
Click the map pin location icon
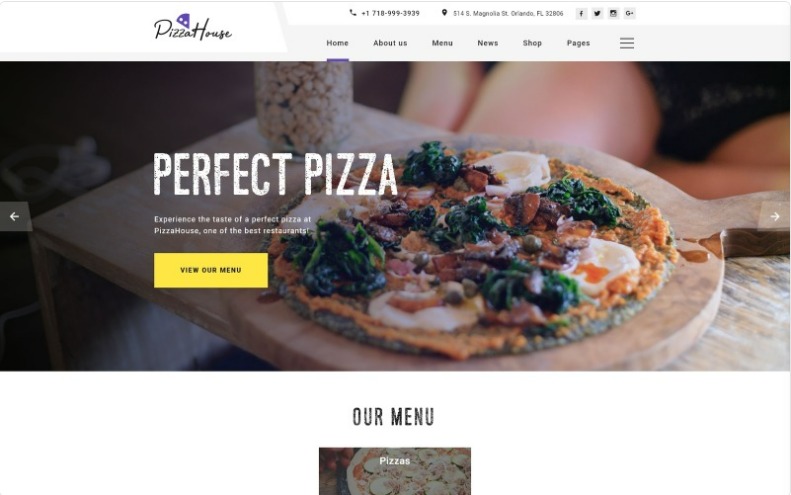pos(444,13)
